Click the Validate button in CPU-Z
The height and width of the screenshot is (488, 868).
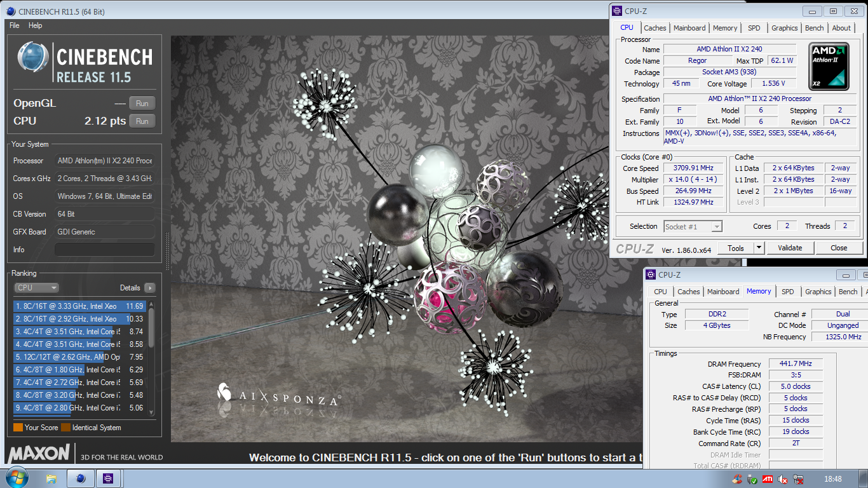[790, 248]
